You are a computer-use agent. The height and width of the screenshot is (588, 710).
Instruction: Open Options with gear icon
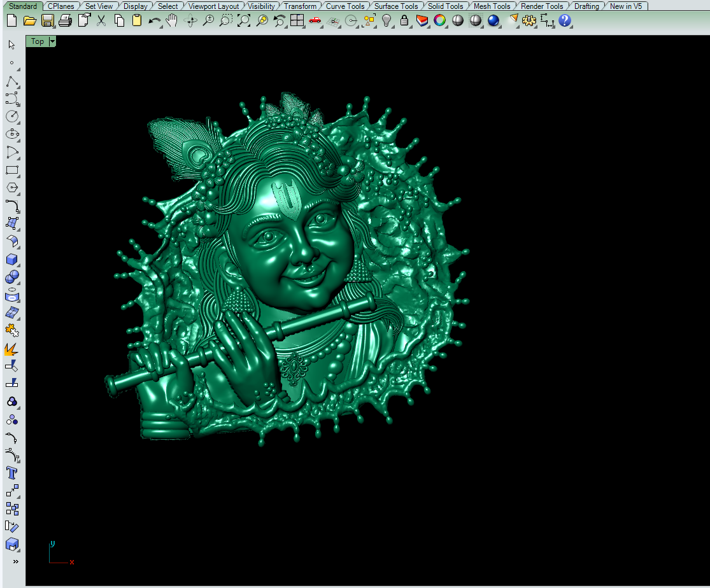(x=529, y=21)
